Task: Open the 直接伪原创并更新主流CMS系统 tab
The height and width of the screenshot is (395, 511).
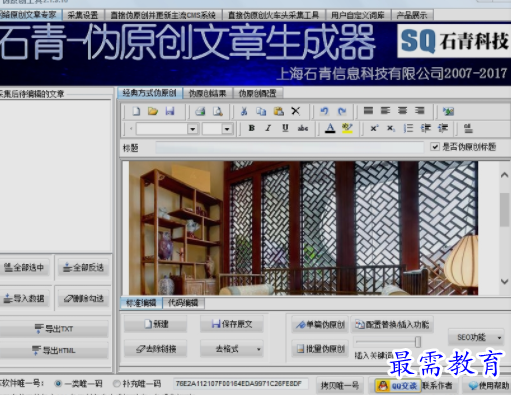Action: 163,15
